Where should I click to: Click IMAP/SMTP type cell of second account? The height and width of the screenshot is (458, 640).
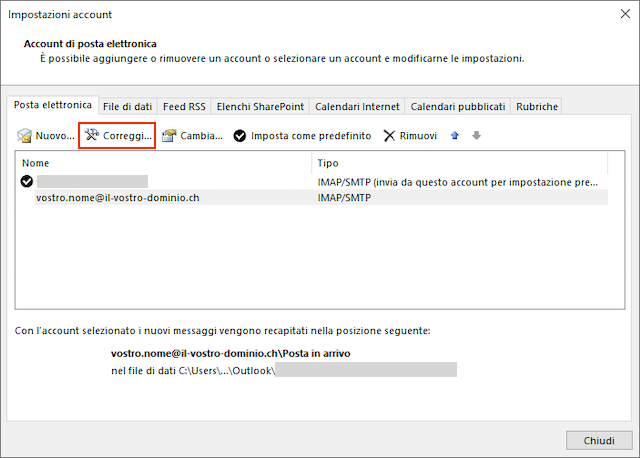[344, 198]
